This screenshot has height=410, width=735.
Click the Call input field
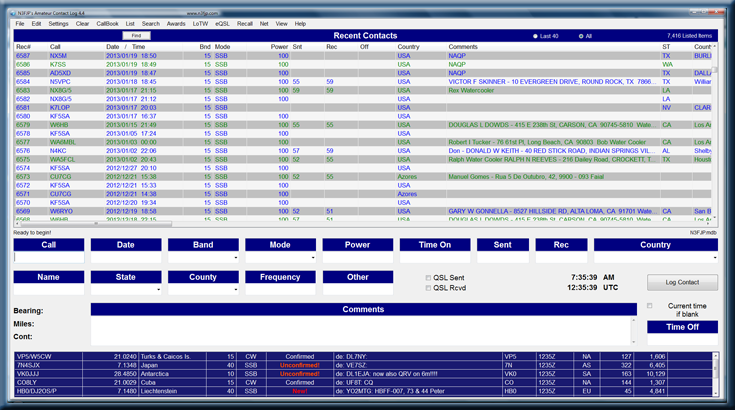(x=48, y=258)
